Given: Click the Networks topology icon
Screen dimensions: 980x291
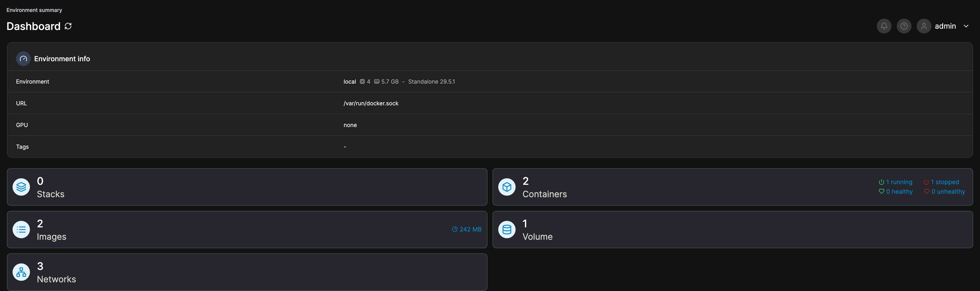Looking at the screenshot, I should 21,272.
